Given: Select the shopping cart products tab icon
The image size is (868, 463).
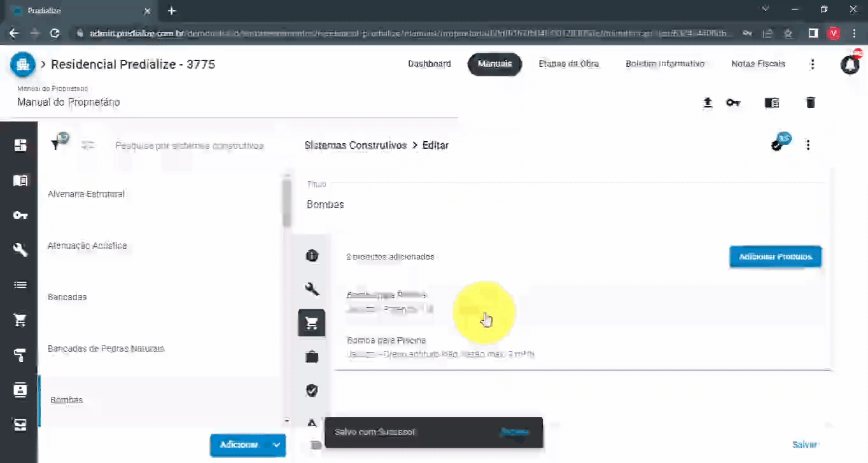Looking at the screenshot, I should [312, 323].
